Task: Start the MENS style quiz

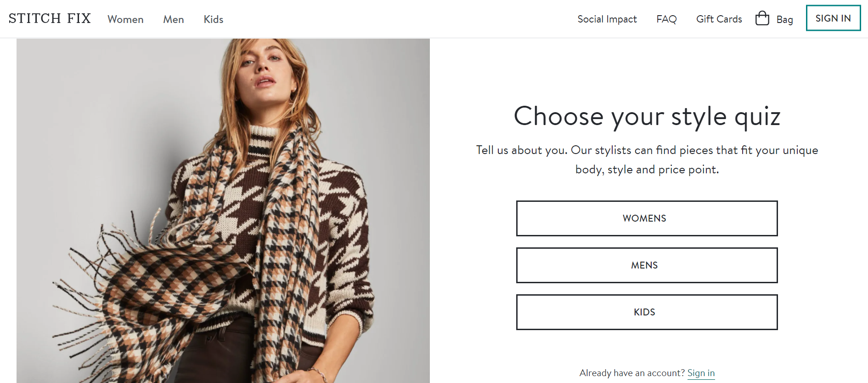Action: [647, 265]
